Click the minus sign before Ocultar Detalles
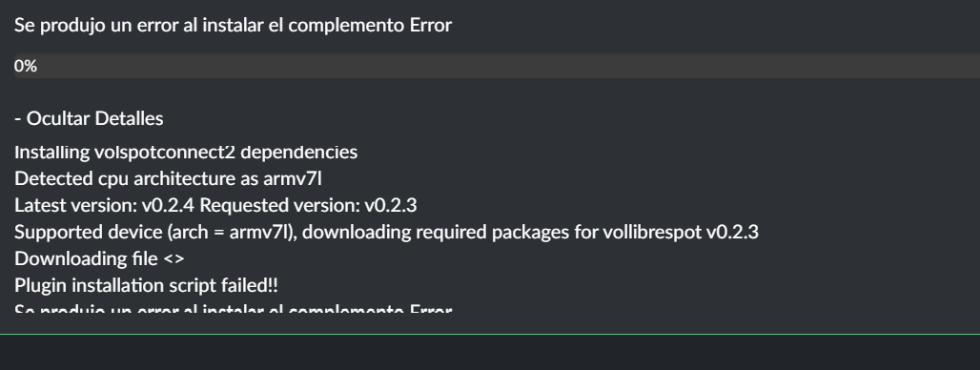This screenshot has height=370, width=980. (17, 119)
